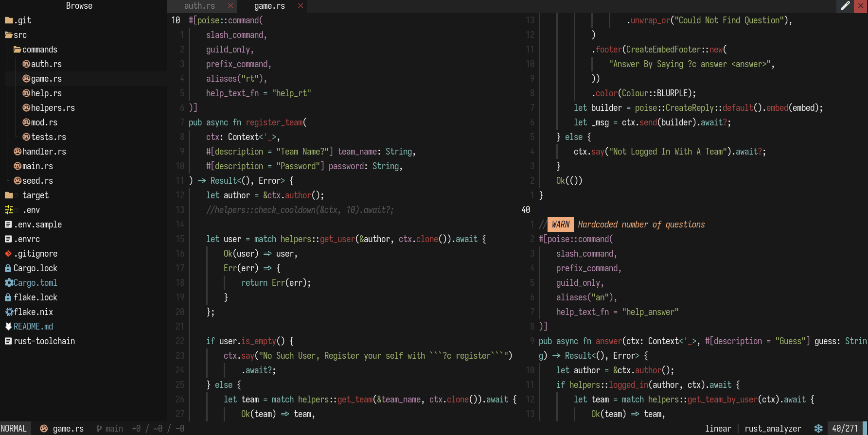Click the Rust icon beside tests.rs
This screenshot has width=868, height=435.
(27, 137)
